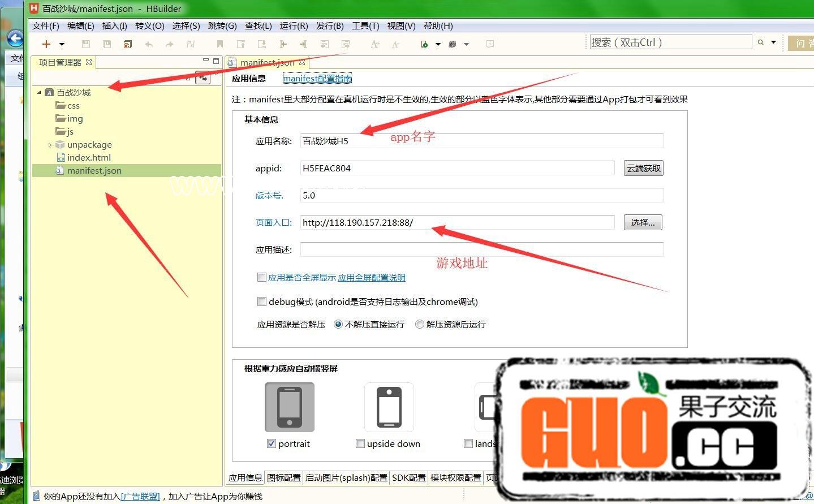Open the 帮助(H) menu
The image size is (814, 504).
438,26
